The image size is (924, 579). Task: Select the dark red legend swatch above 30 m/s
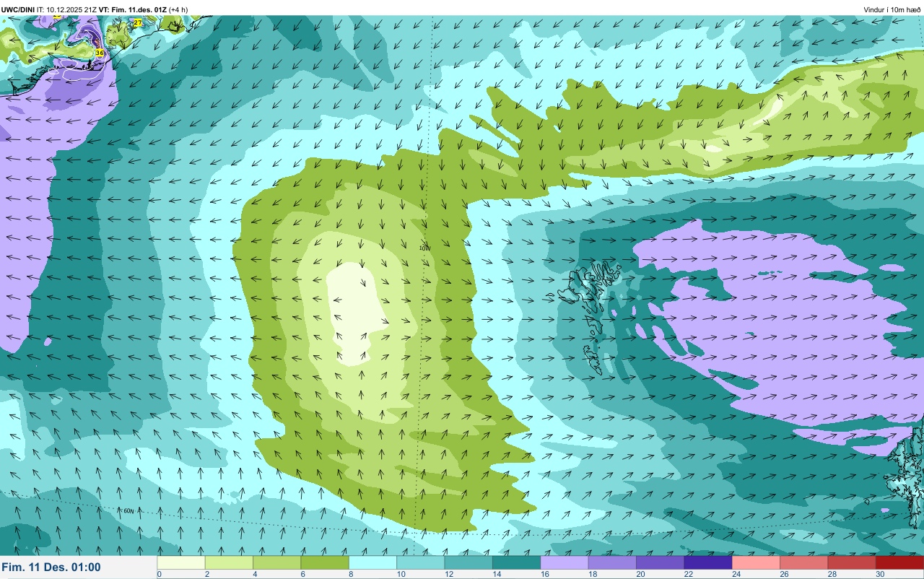pos(899,562)
